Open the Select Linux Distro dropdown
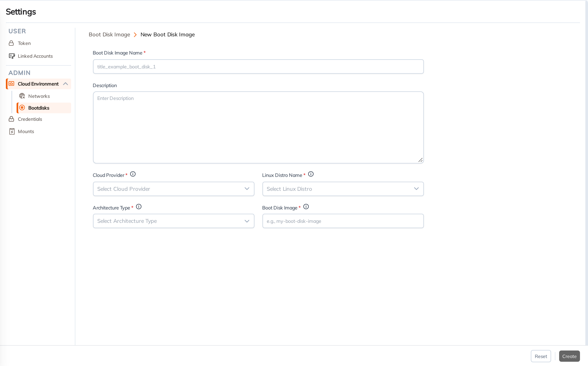Viewport: 588px width, 366px height. point(343,189)
